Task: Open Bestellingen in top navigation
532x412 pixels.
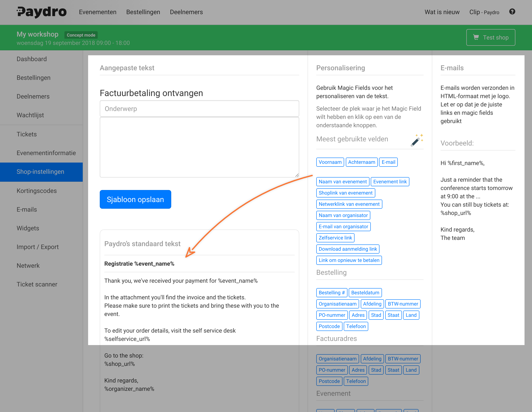Action: tap(143, 12)
